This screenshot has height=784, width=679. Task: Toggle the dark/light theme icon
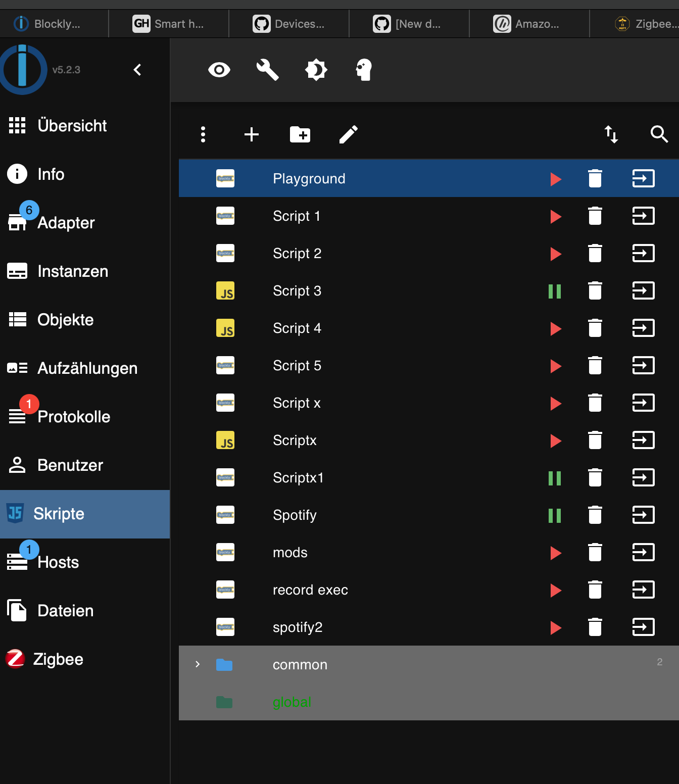[x=316, y=70]
